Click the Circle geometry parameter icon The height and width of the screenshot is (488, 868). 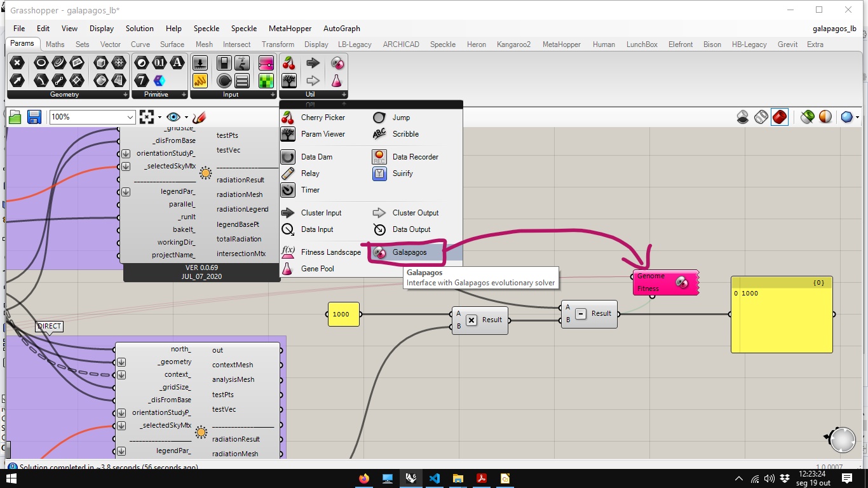coord(41,63)
